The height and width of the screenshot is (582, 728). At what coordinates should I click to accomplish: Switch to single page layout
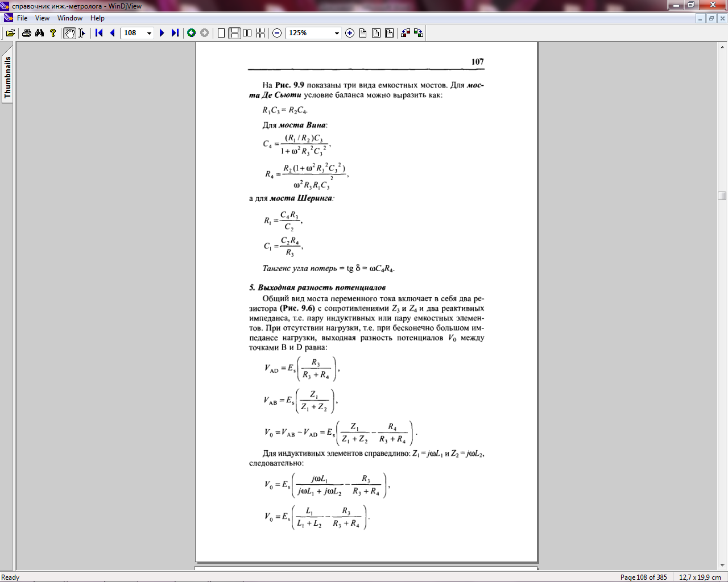coord(221,33)
